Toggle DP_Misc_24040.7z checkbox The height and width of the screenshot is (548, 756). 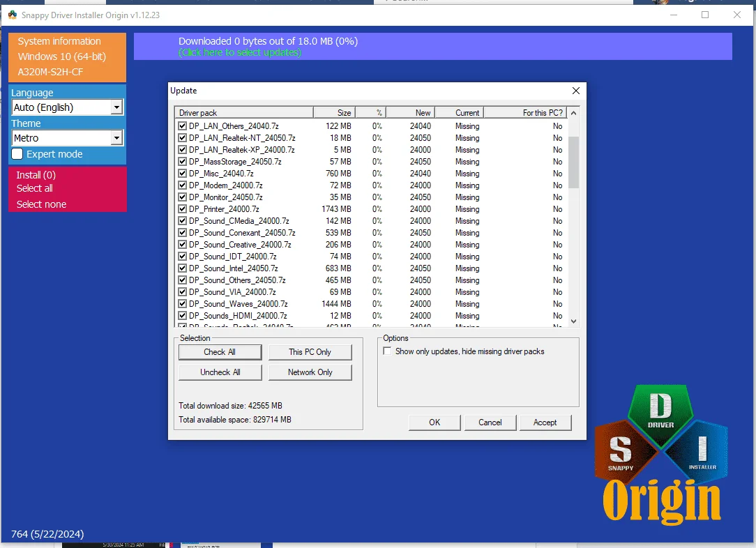[182, 174]
